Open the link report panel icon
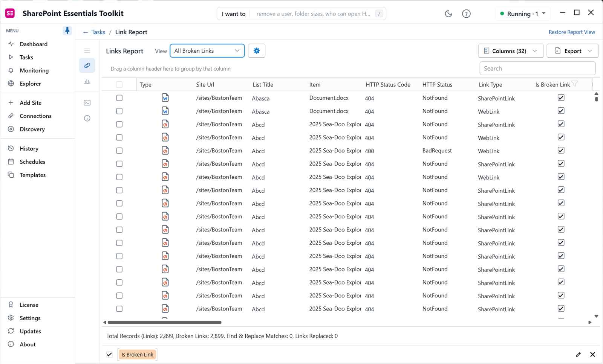This screenshot has height=364, width=603. point(87,65)
